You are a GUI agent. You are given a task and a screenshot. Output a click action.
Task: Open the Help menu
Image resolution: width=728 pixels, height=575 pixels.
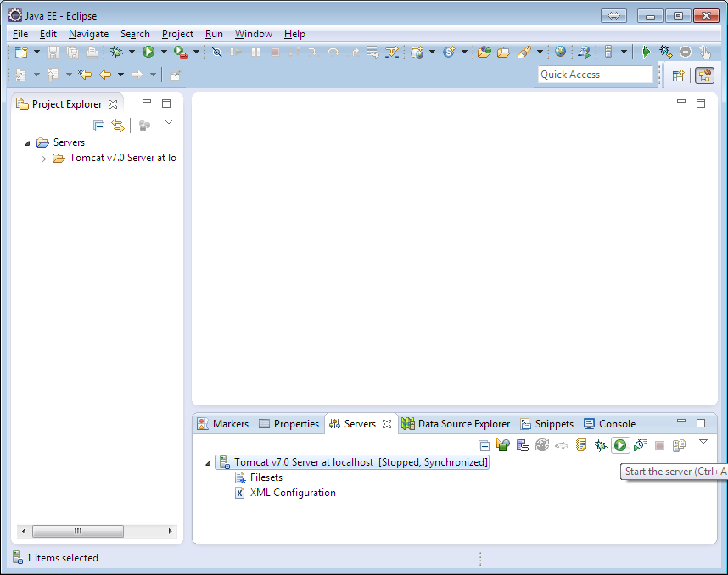coord(294,34)
